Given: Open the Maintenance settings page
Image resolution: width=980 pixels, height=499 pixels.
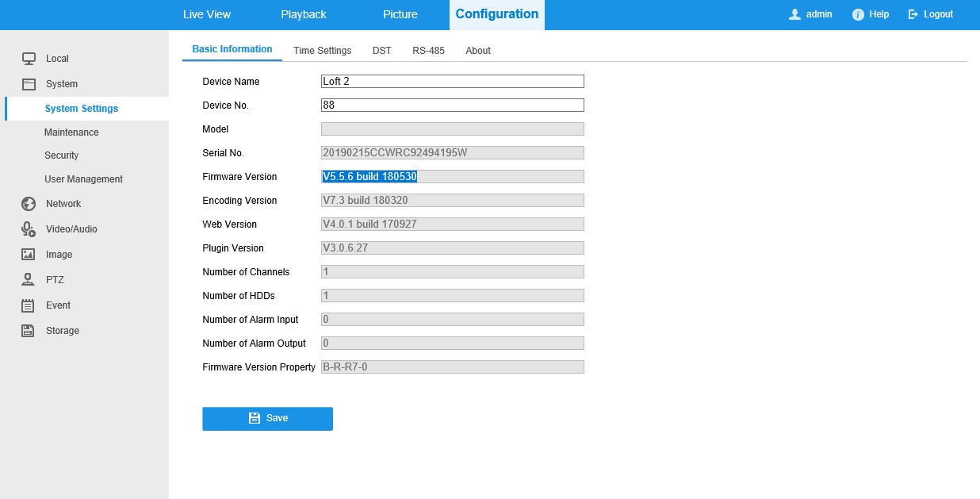Looking at the screenshot, I should tap(71, 132).
